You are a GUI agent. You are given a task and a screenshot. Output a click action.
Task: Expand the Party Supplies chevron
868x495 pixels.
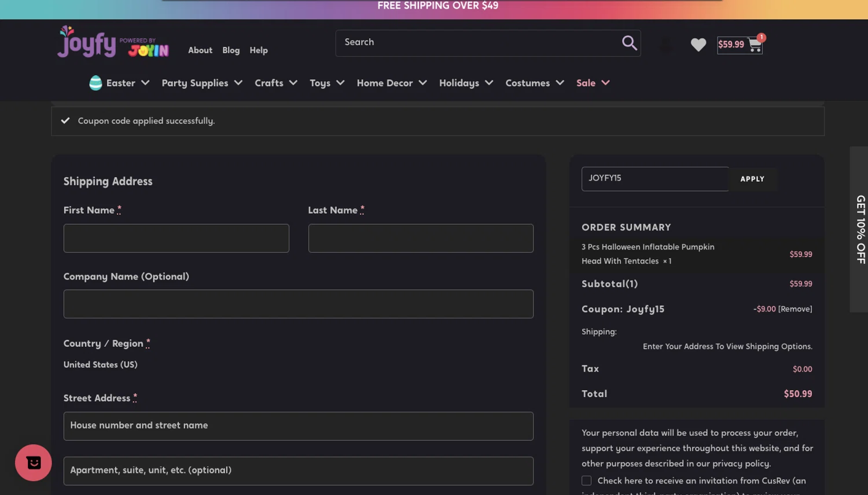click(238, 83)
